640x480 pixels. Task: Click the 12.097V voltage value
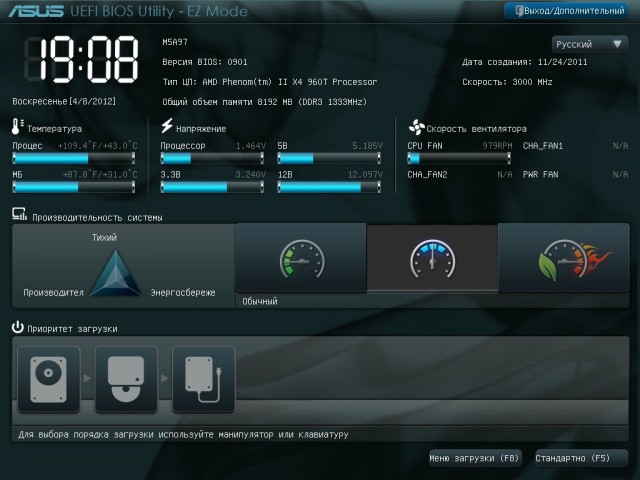point(365,175)
